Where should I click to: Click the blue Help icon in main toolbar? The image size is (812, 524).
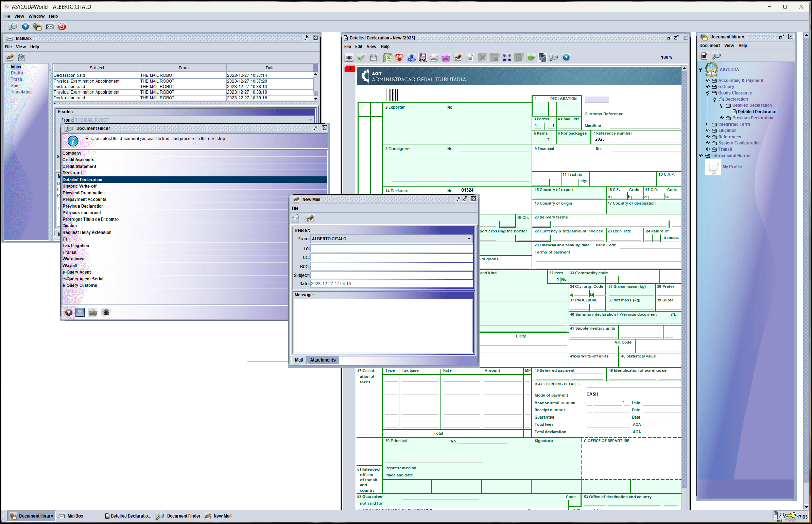pyautogui.click(x=25, y=27)
